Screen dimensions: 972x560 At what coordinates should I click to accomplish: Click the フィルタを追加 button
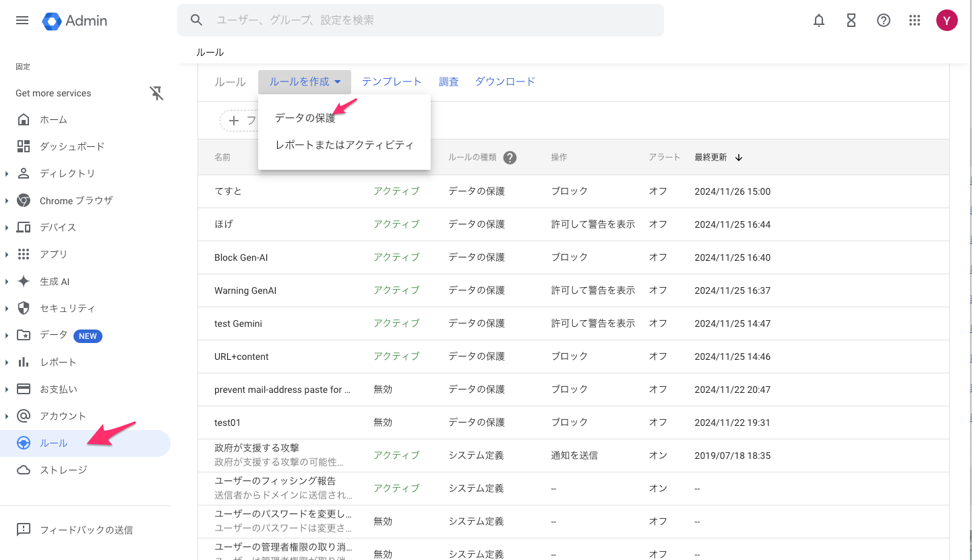click(x=236, y=120)
